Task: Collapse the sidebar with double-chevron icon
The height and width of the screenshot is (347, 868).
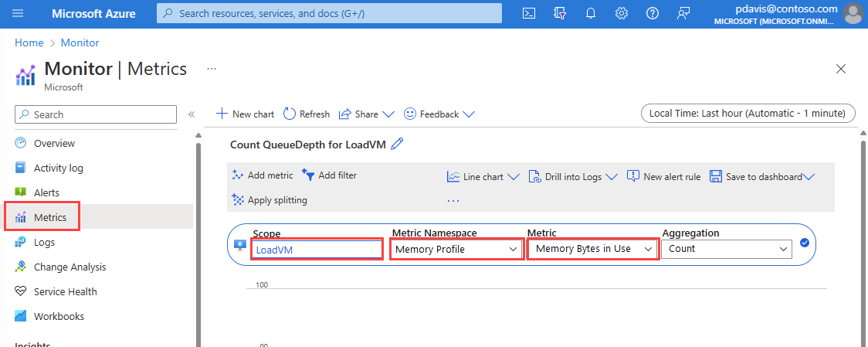Action: (192, 114)
